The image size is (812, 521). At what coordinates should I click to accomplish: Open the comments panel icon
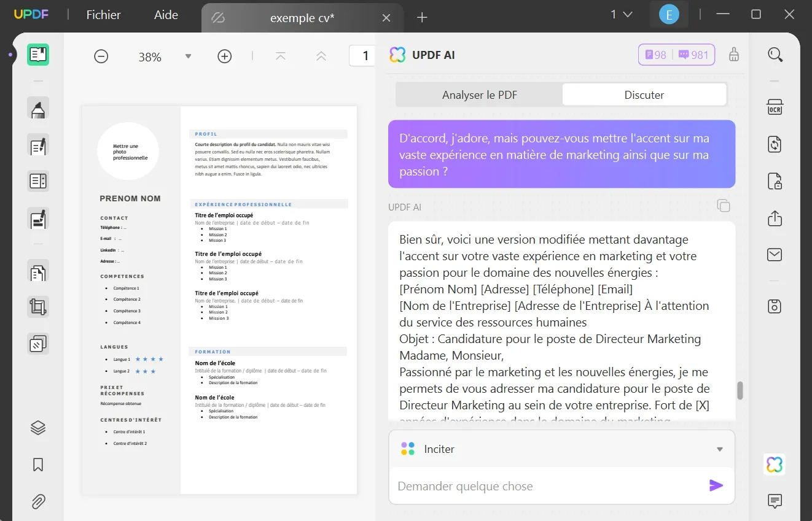click(x=775, y=501)
